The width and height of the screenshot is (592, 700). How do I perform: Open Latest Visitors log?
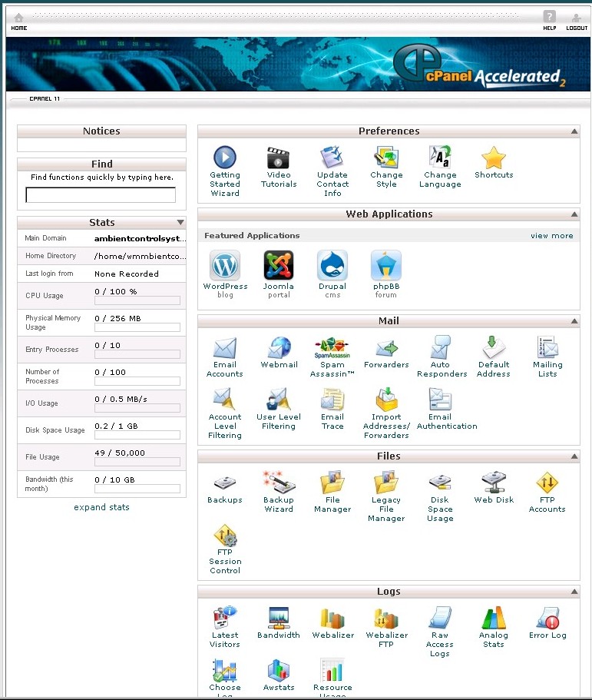tap(225, 627)
